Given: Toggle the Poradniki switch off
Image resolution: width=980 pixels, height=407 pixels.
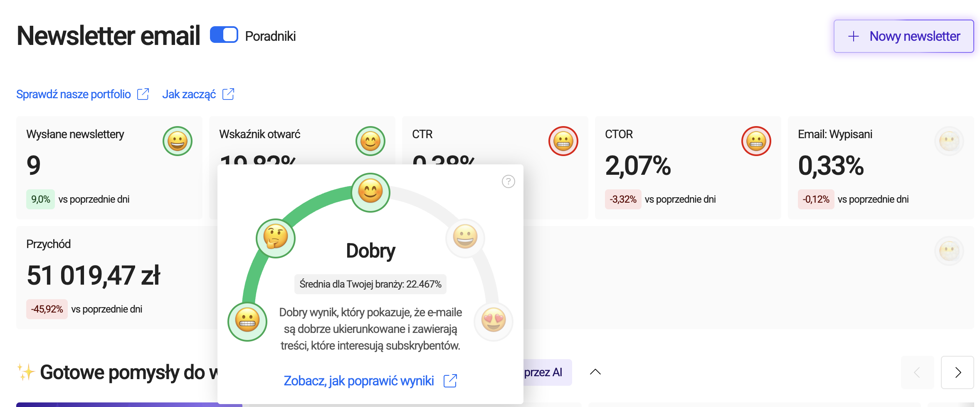Looking at the screenshot, I should pos(224,35).
